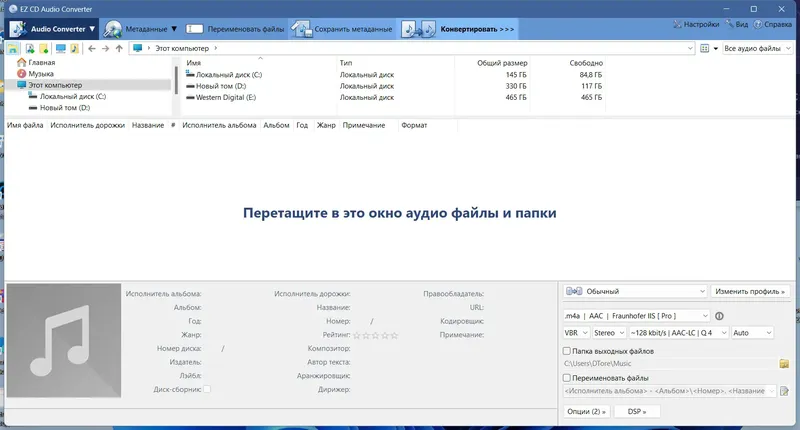Viewport: 800px width, 430px height.
Task: Open the address bar history dropdown
Action: click(x=690, y=48)
